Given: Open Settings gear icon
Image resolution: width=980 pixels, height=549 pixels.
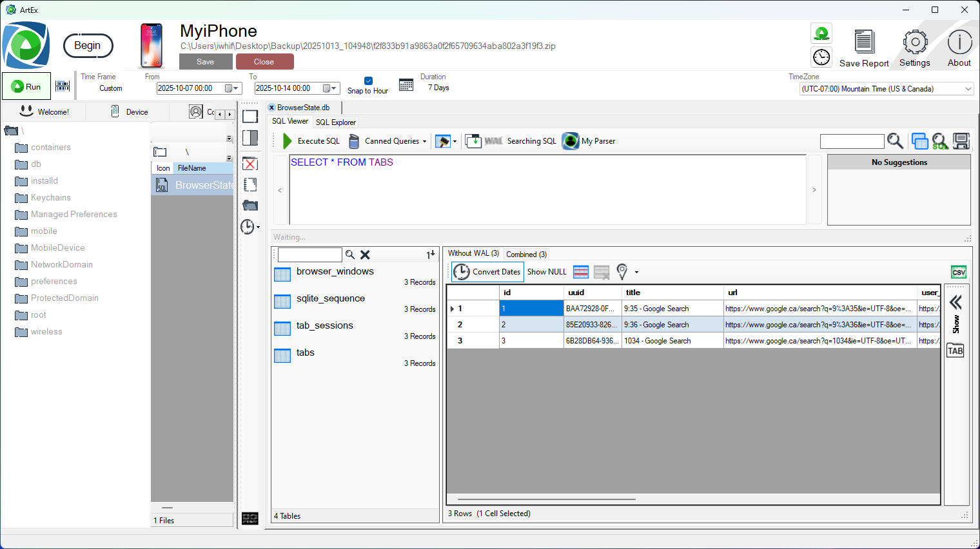Looking at the screenshot, I should click(x=915, y=43).
